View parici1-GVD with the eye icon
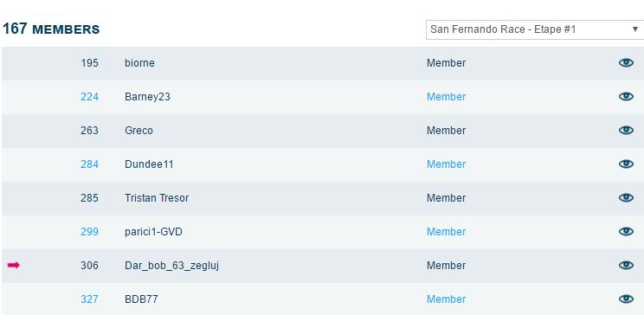This screenshot has height=315, width=644. tap(626, 232)
